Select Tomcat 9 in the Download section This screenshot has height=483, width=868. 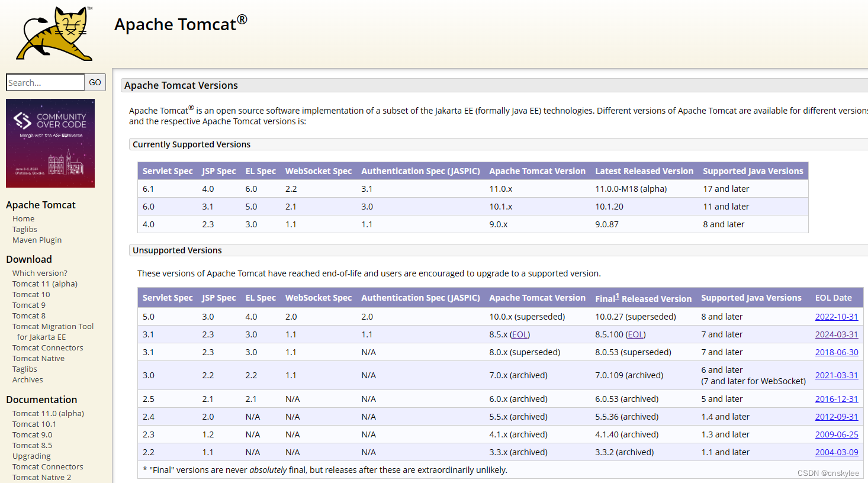coord(28,305)
